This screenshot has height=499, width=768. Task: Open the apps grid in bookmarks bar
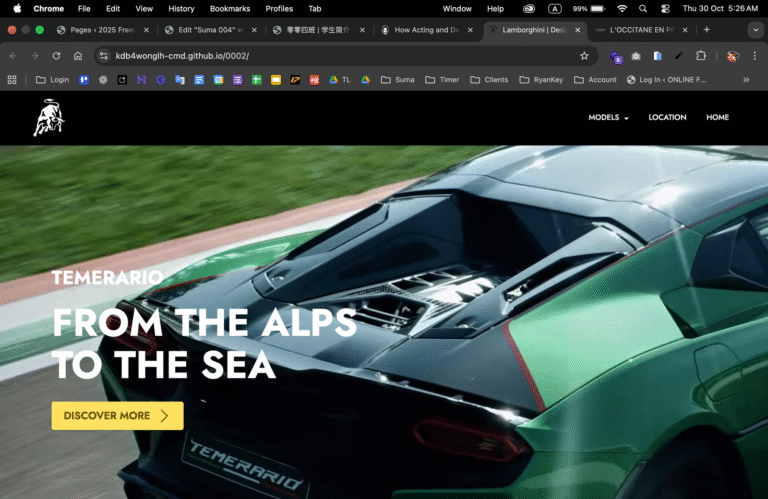[14, 79]
